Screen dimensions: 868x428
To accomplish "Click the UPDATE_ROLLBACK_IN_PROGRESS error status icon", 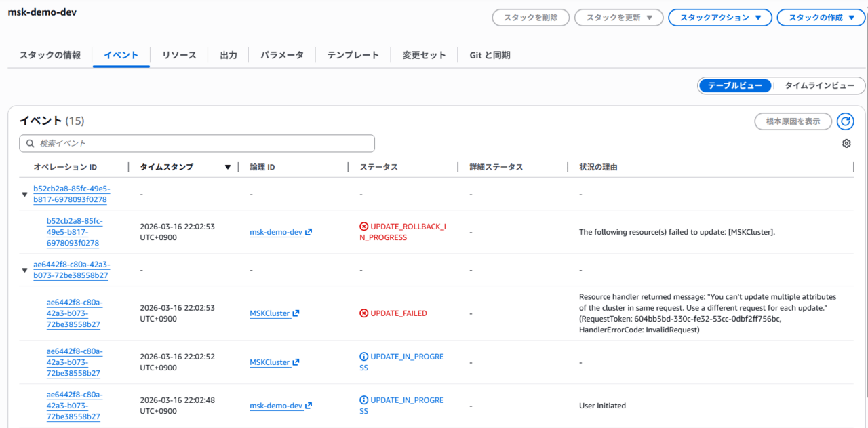I will [x=364, y=227].
